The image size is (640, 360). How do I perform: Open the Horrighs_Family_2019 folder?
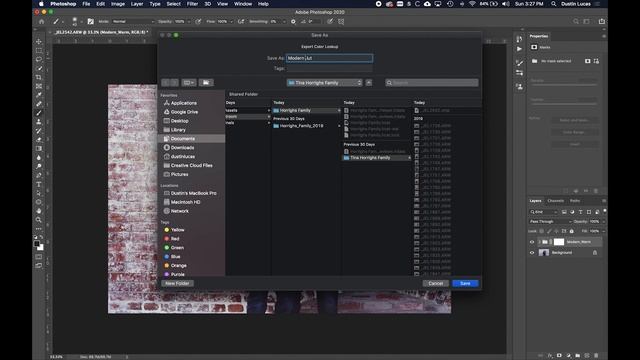click(x=301, y=126)
